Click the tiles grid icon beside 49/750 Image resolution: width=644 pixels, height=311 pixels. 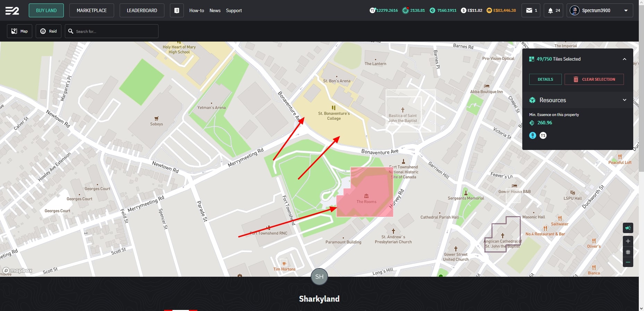(x=532, y=59)
